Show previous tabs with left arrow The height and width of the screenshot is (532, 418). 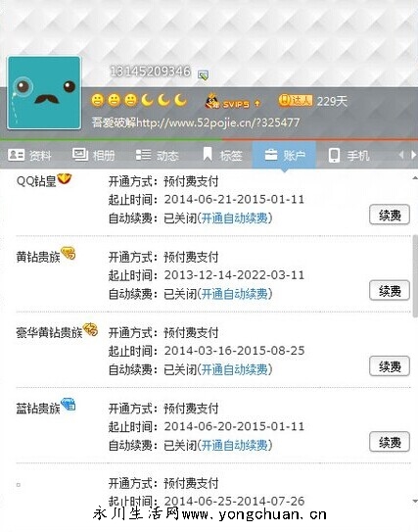401,155
